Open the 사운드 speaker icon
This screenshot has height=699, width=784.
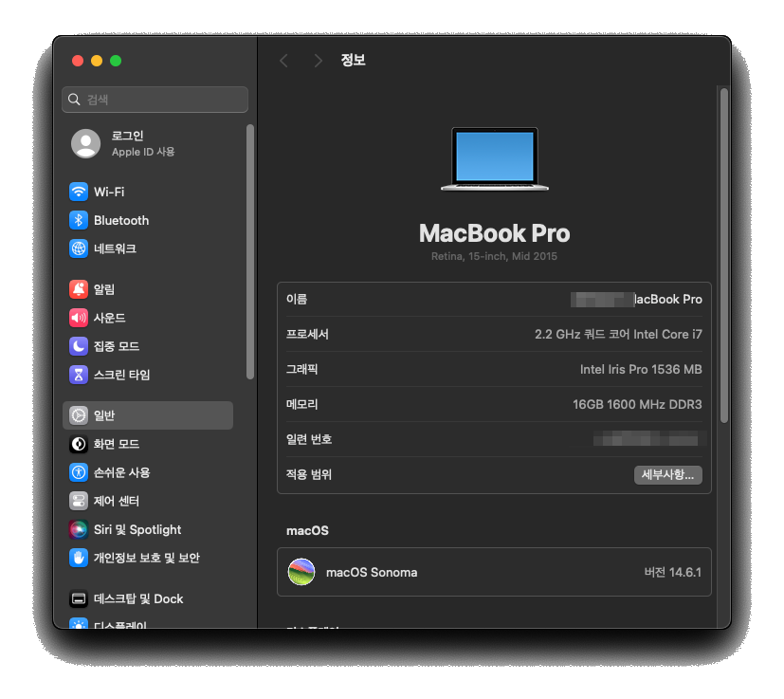click(x=79, y=318)
